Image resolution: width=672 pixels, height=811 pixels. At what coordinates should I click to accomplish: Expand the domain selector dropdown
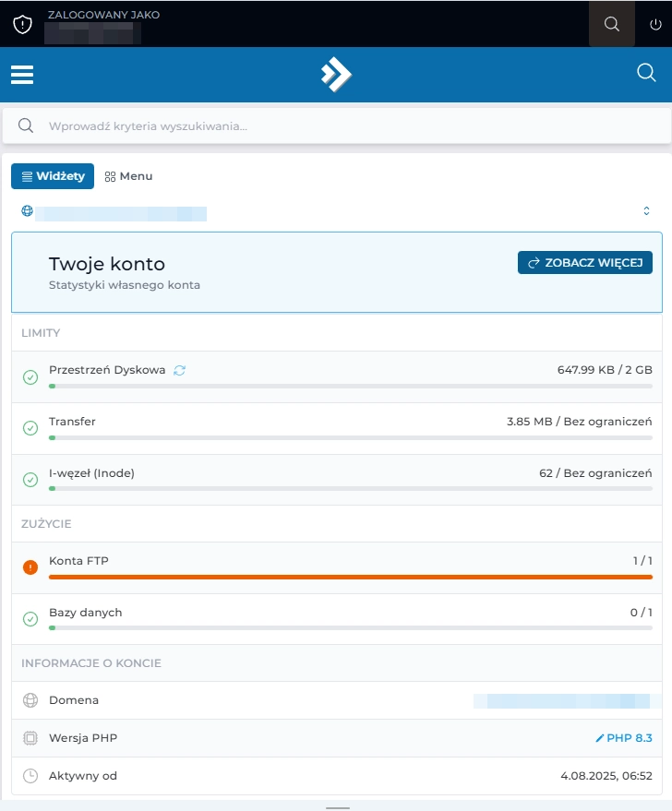pos(647,210)
